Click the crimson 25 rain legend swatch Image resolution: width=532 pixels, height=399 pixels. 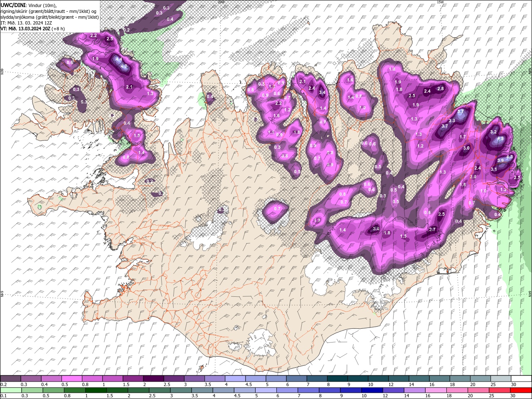[x=499, y=390]
